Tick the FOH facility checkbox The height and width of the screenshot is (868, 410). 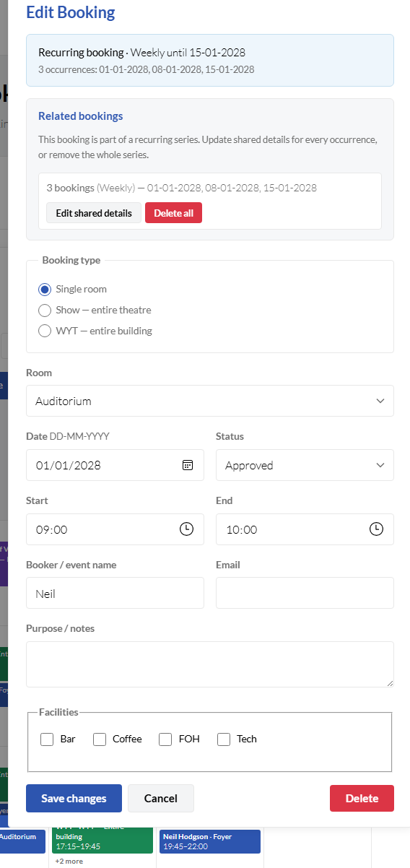[165, 739]
